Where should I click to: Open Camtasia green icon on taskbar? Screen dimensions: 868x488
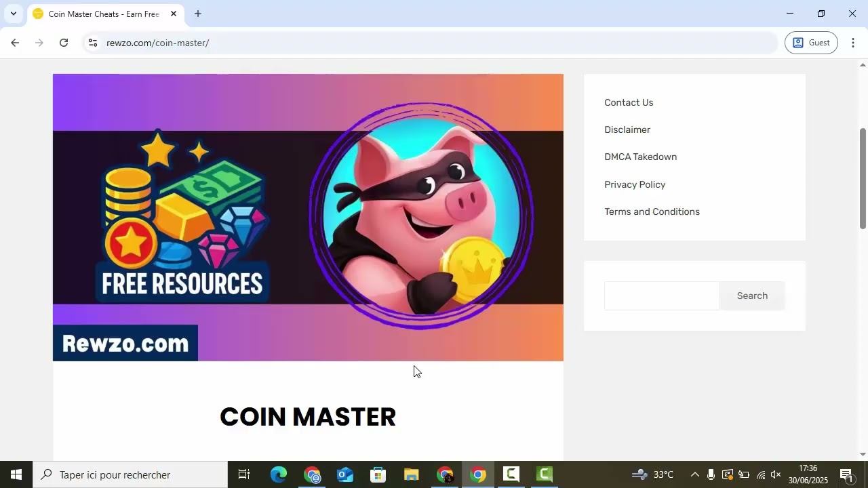[x=545, y=474]
